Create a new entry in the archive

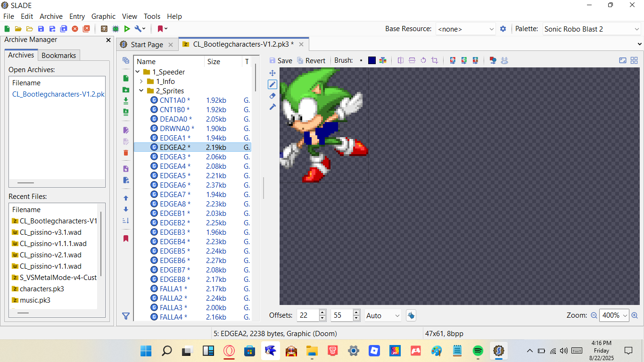pos(126,78)
